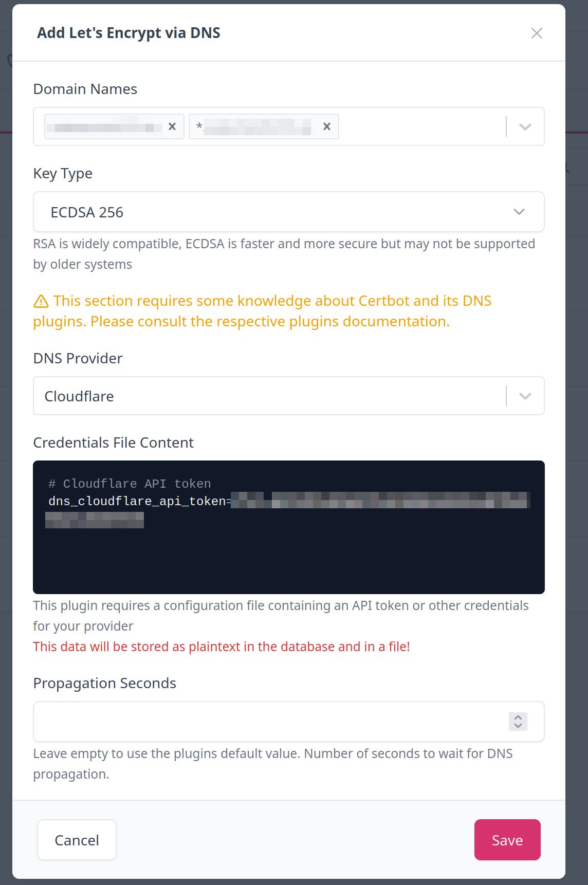Remove the first domain name tag
Viewport: 588px width, 885px height.
[x=172, y=126]
